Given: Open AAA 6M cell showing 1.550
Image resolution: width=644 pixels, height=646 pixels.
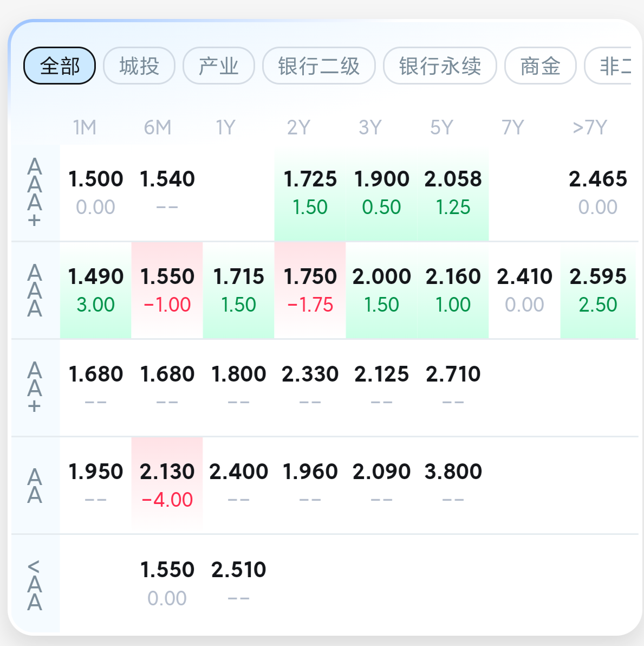Looking at the screenshot, I should tap(167, 290).
